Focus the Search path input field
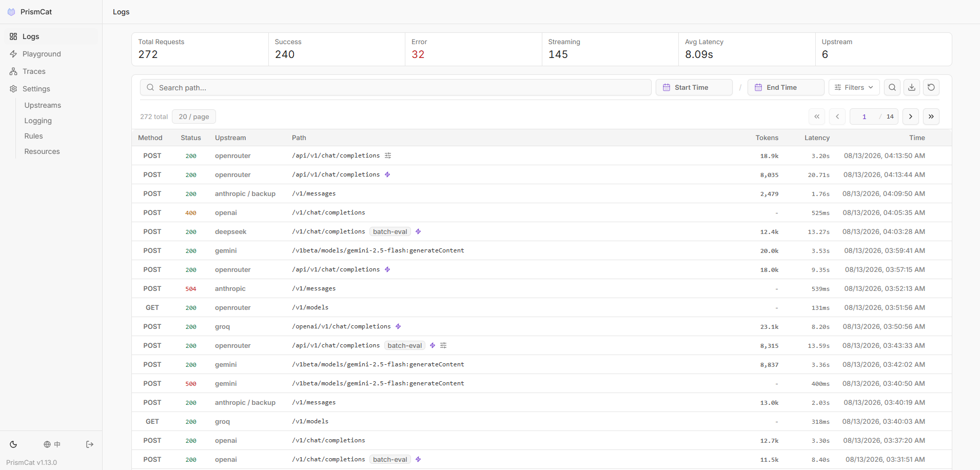The width and height of the screenshot is (980, 470). 396,87
